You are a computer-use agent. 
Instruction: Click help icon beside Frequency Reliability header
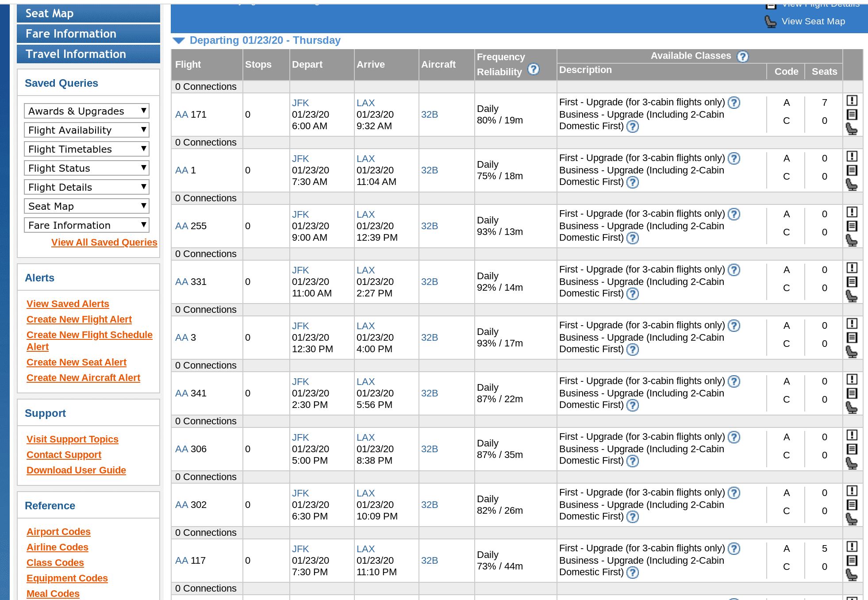tap(534, 69)
